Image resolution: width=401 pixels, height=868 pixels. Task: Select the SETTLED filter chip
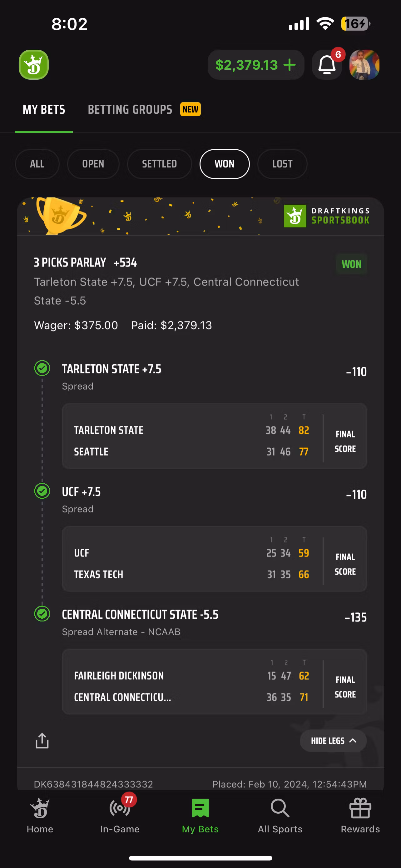[159, 164]
